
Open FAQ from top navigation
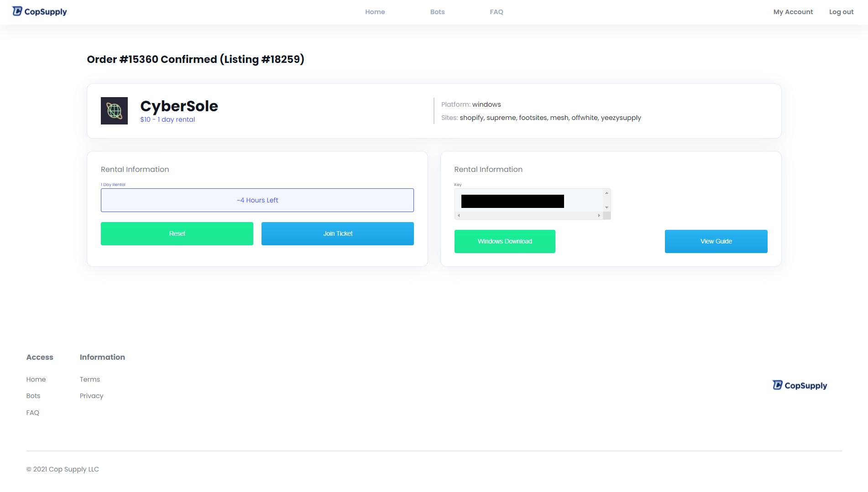click(x=497, y=12)
